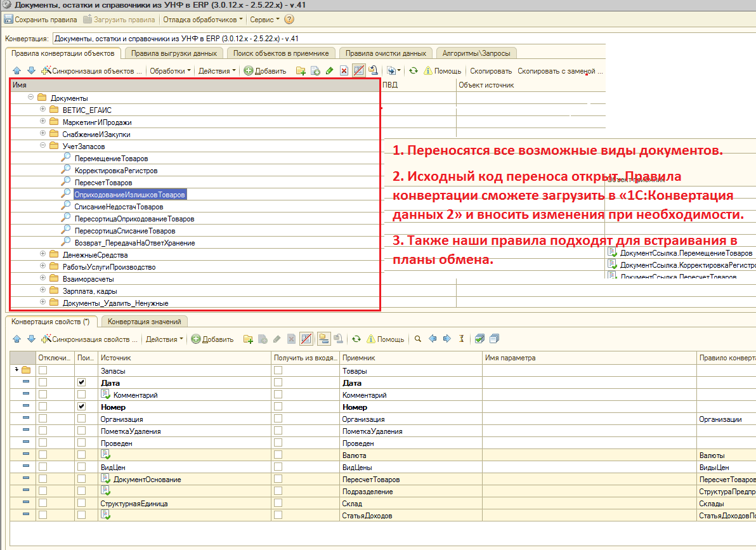Image resolution: width=756 pixels, height=550 pixels.
Task: Click the wand icon of Синхронизация объектов
Action: [x=46, y=70]
